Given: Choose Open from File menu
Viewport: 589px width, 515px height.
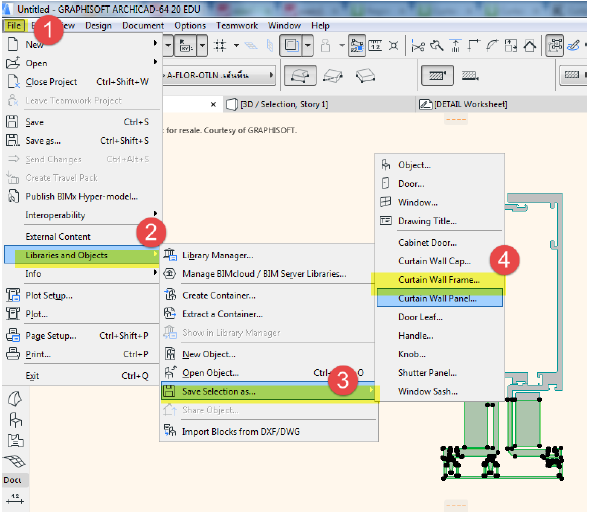Looking at the screenshot, I should [x=82, y=63].
